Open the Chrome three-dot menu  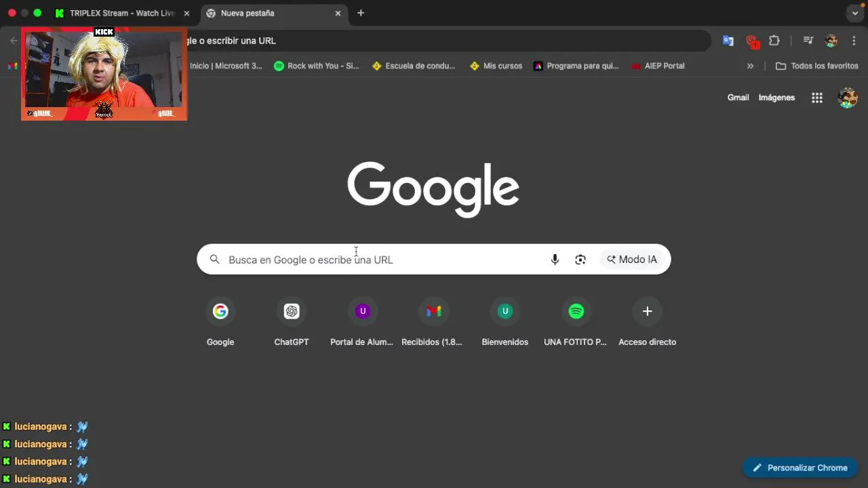tap(854, 41)
